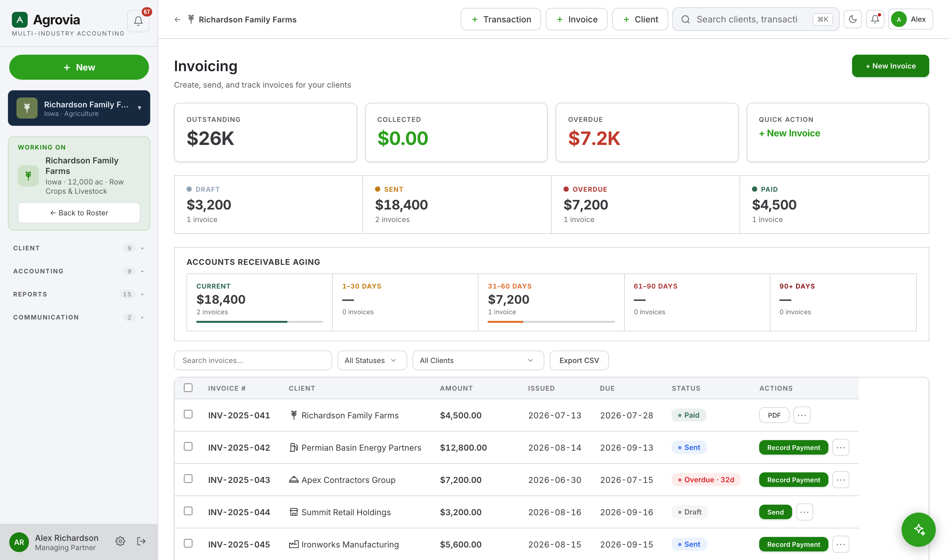Click the wheat icon in the top breadcrumb
This screenshot has height=560, width=949.
click(191, 19)
